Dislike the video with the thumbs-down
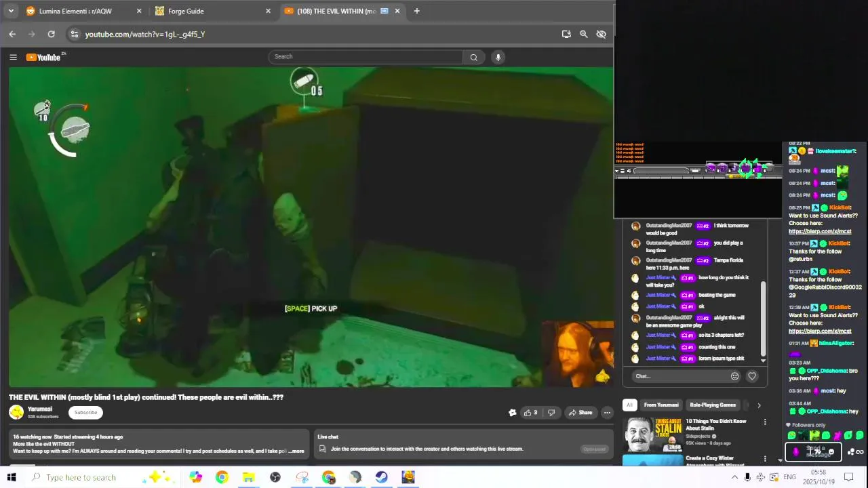Viewport: 868px width, 488px height. click(551, 413)
